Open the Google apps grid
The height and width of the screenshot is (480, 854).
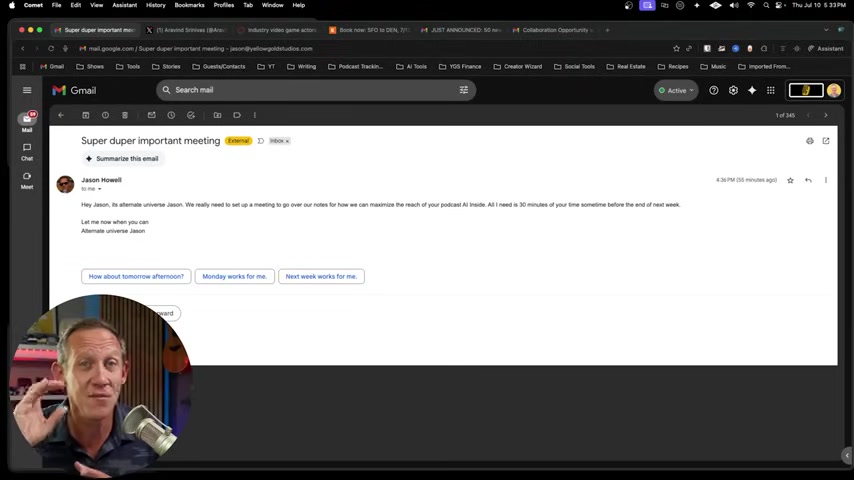[771, 90]
